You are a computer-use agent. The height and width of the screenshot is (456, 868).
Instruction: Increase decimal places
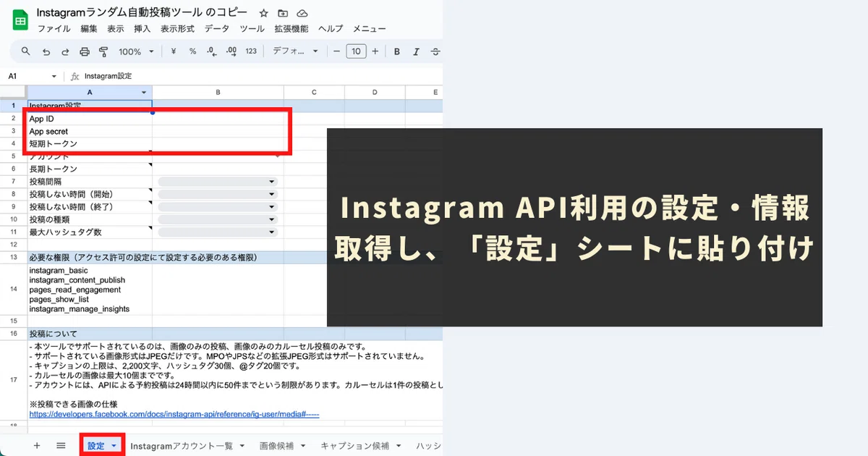pos(231,51)
